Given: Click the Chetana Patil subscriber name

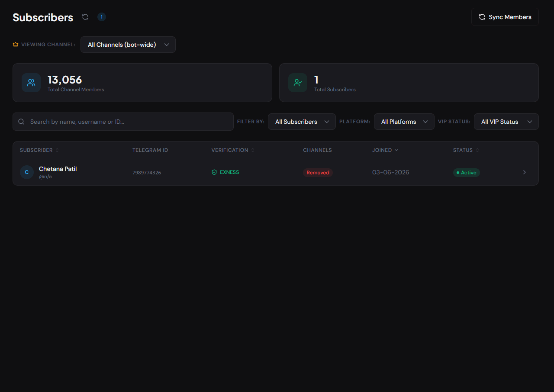Looking at the screenshot, I should point(58,169).
